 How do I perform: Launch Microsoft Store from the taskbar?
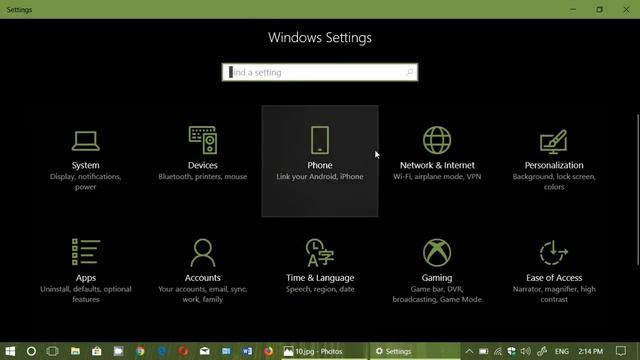[97, 351]
